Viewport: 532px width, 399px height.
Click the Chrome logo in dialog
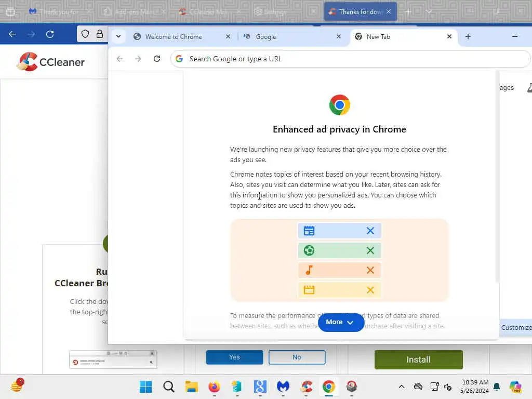point(339,105)
